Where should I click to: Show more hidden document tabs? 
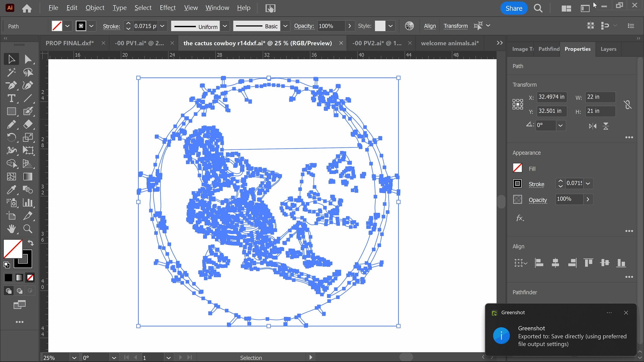coord(499,43)
